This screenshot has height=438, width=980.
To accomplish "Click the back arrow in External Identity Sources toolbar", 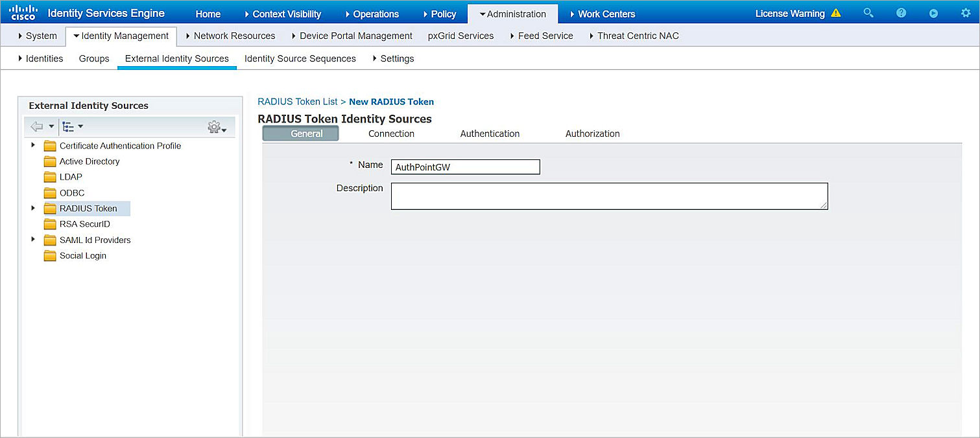I will (x=36, y=126).
